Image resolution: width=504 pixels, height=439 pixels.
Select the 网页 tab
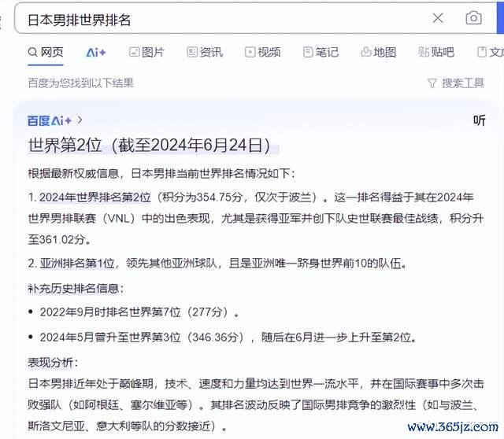[x=46, y=52]
